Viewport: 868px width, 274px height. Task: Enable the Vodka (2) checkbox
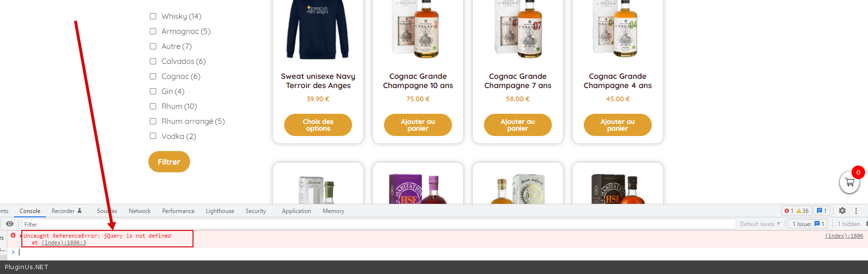click(153, 136)
